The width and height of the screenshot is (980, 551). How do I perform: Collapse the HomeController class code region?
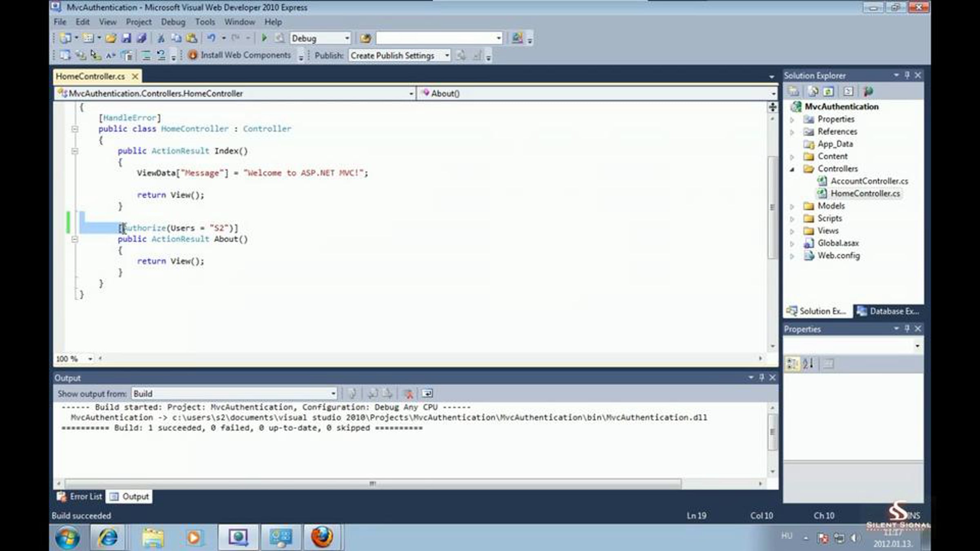tap(75, 129)
